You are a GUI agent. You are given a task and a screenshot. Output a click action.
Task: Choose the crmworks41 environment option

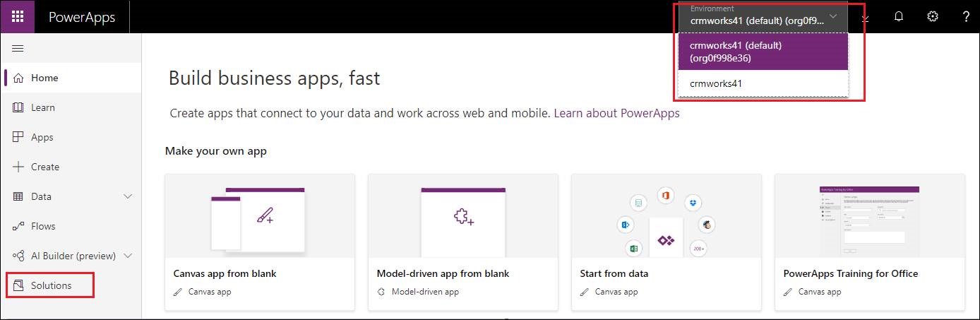[x=763, y=83]
